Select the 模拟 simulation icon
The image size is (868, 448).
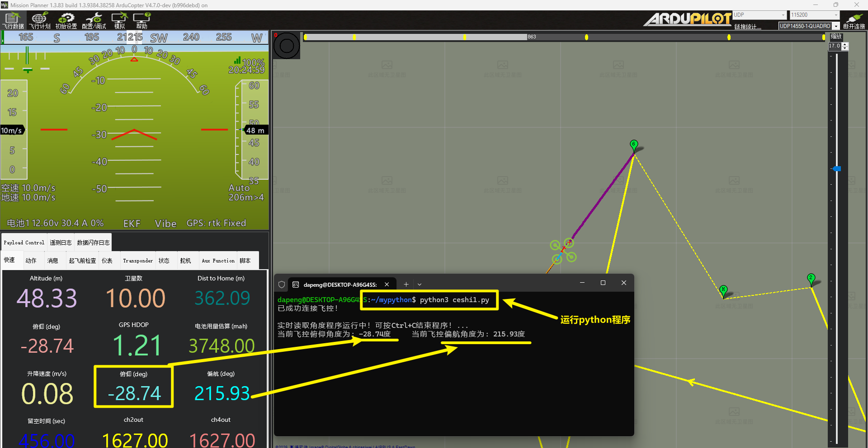[119, 21]
